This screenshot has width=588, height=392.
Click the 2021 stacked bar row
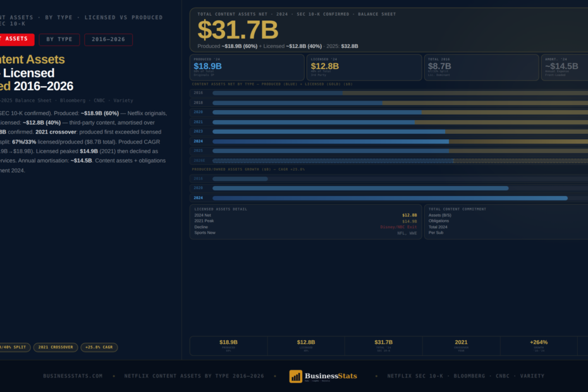coord(389,122)
